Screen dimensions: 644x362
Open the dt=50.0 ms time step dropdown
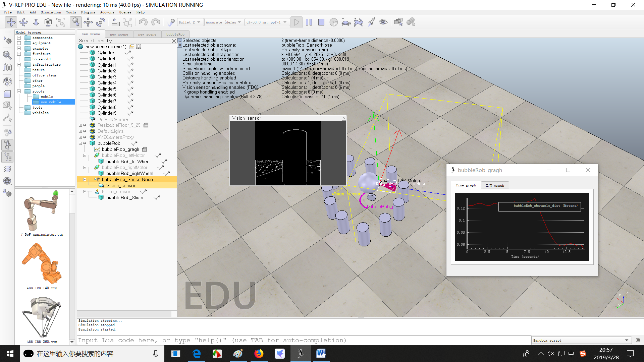point(267,22)
